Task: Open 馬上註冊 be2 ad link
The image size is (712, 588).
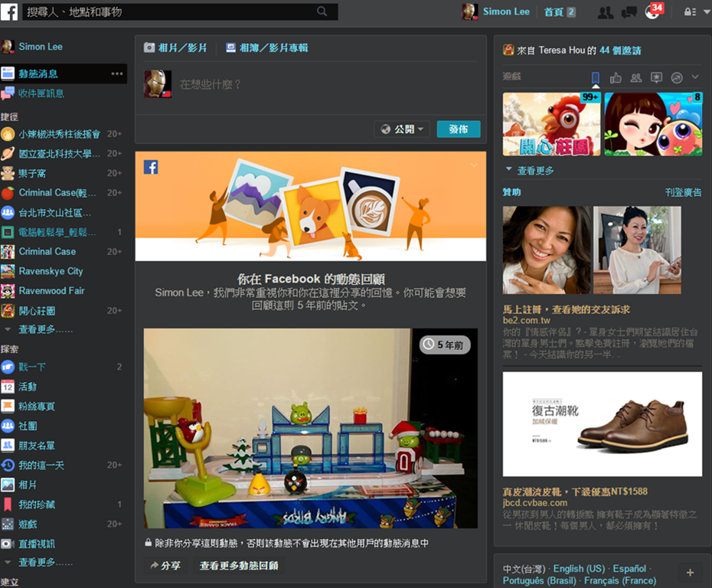Action: click(x=567, y=309)
